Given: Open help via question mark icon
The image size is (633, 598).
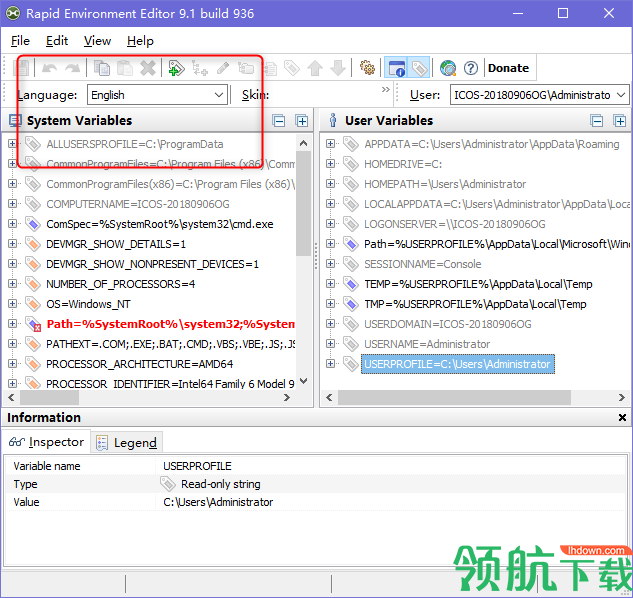Looking at the screenshot, I should click(x=471, y=68).
